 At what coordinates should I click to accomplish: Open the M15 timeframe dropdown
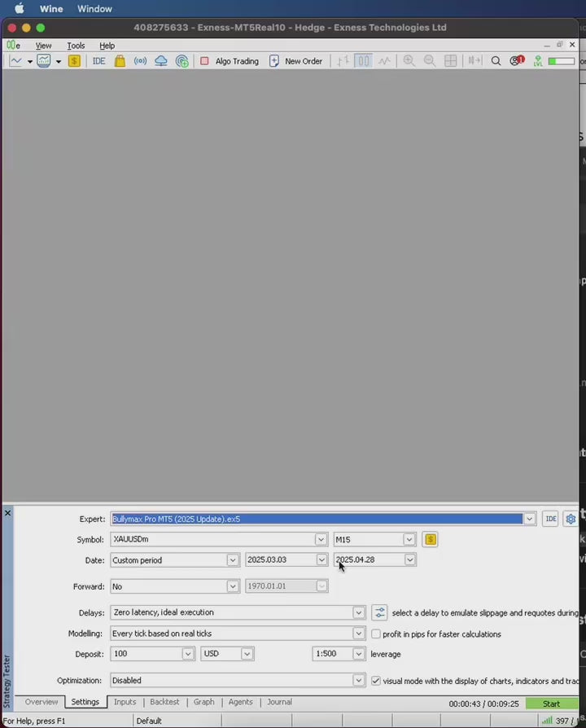(x=409, y=539)
